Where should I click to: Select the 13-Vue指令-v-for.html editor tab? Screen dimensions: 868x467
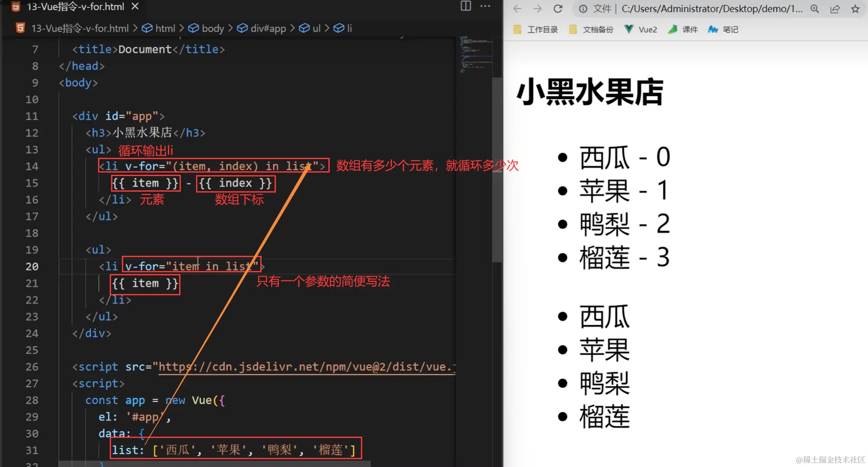click(x=75, y=7)
